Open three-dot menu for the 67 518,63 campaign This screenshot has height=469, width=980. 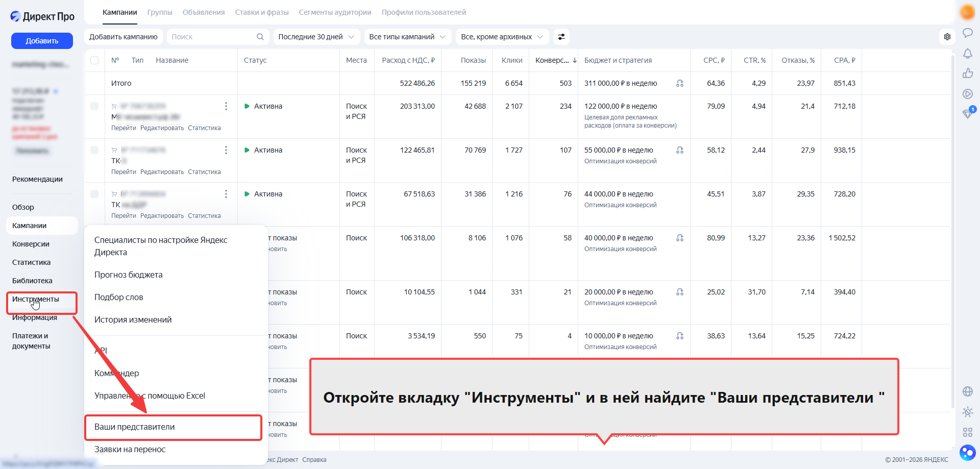click(x=226, y=194)
